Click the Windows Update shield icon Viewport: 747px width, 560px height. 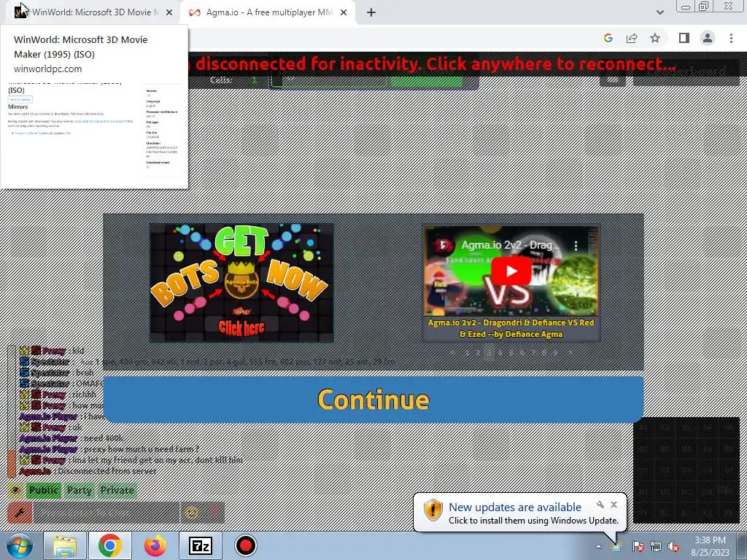click(x=433, y=510)
